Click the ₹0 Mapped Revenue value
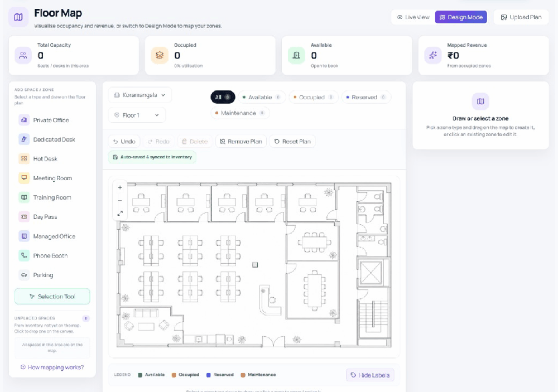Image resolution: width=558 pixels, height=392 pixels. (x=453, y=56)
